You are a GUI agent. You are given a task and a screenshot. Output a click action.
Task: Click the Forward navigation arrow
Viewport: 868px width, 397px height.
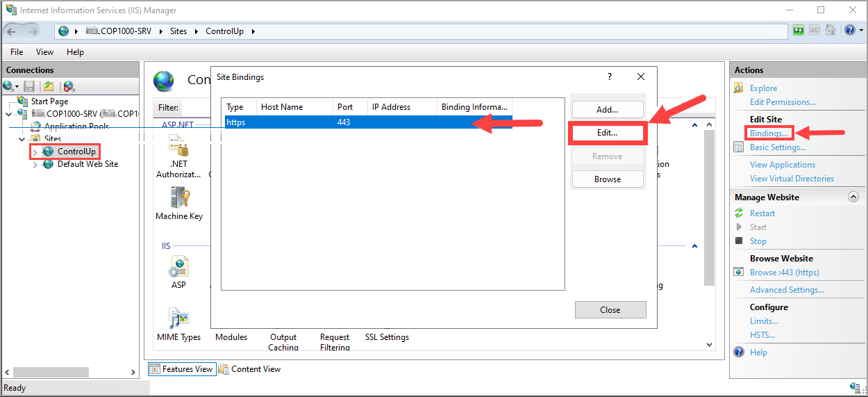tap(34, 31)
